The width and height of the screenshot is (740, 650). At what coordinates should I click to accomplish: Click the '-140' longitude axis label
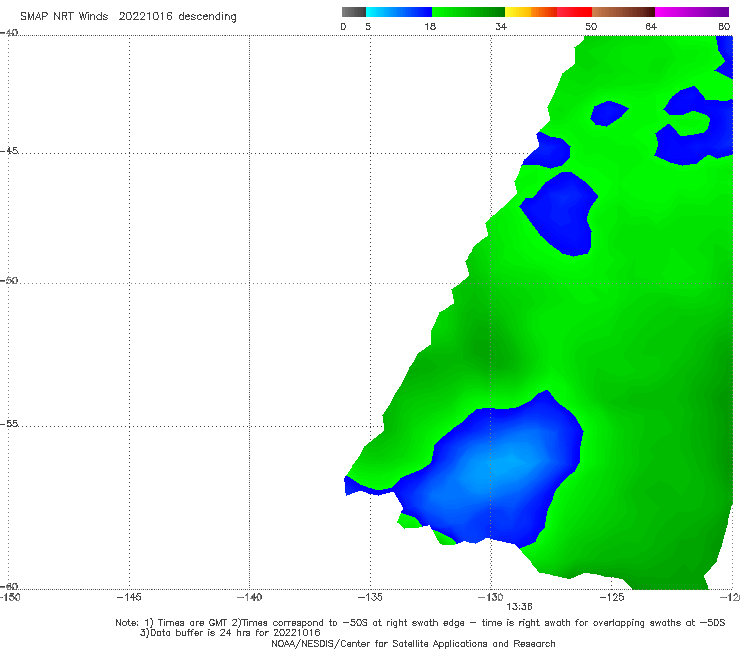tap(249, 597)
